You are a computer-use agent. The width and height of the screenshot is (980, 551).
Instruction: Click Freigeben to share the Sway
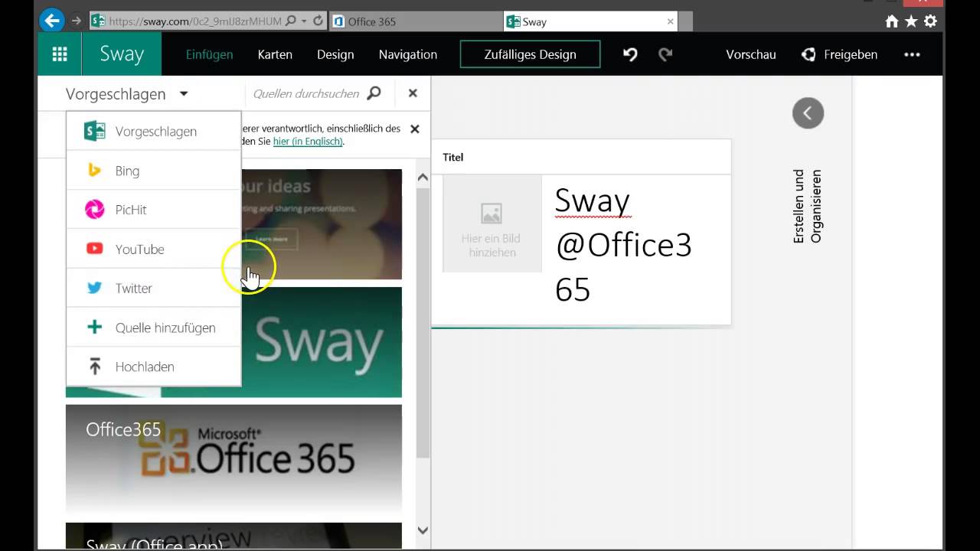click(x=839, y=54)
